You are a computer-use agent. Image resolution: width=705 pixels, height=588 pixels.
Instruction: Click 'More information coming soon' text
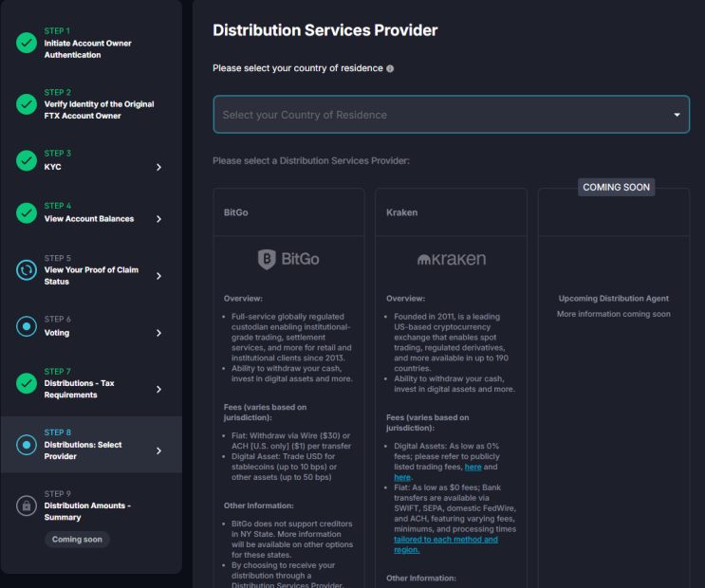613,314
